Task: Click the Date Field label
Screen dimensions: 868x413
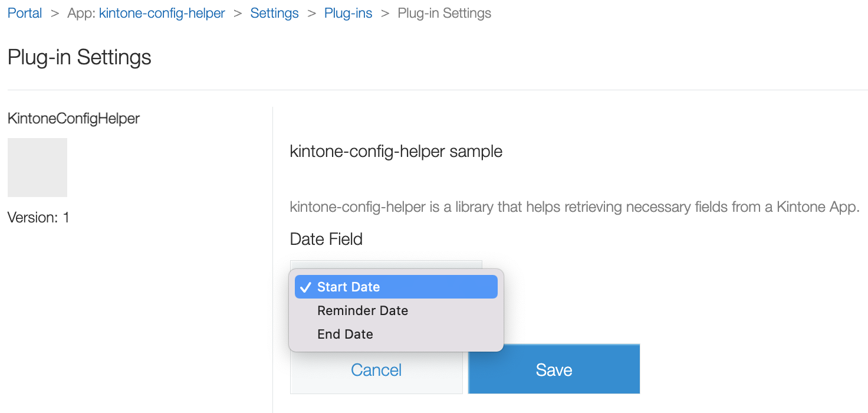Action: (326, 239)
